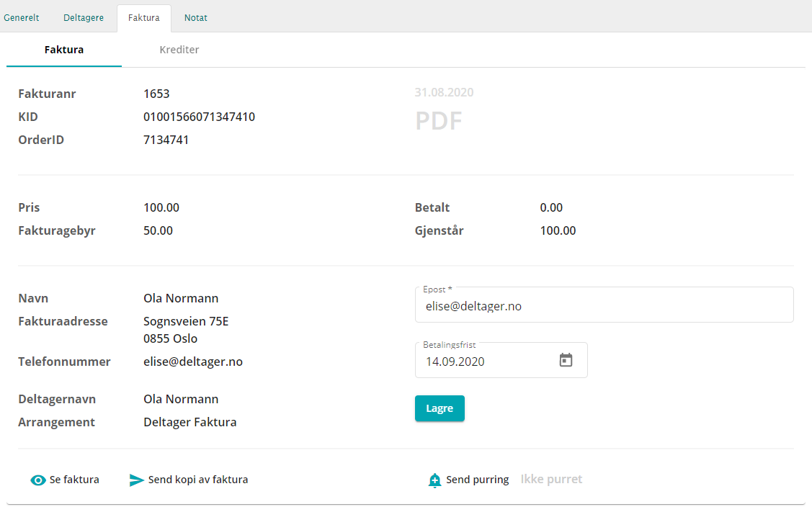
Task: Select the Faktura top tab
Action: click(144, 17)
